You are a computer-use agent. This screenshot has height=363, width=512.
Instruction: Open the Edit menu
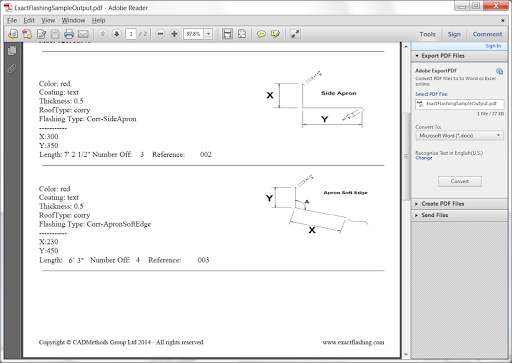29,20
